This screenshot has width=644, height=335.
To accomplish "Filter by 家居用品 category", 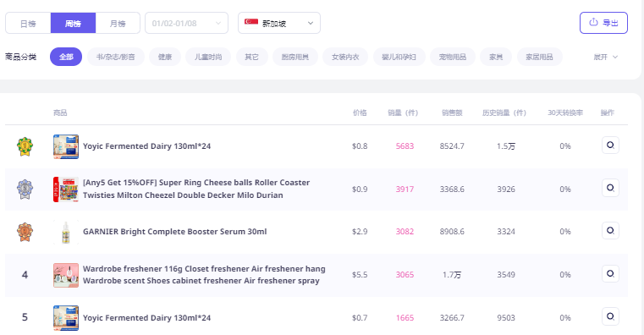I will [x=540, y=57].
